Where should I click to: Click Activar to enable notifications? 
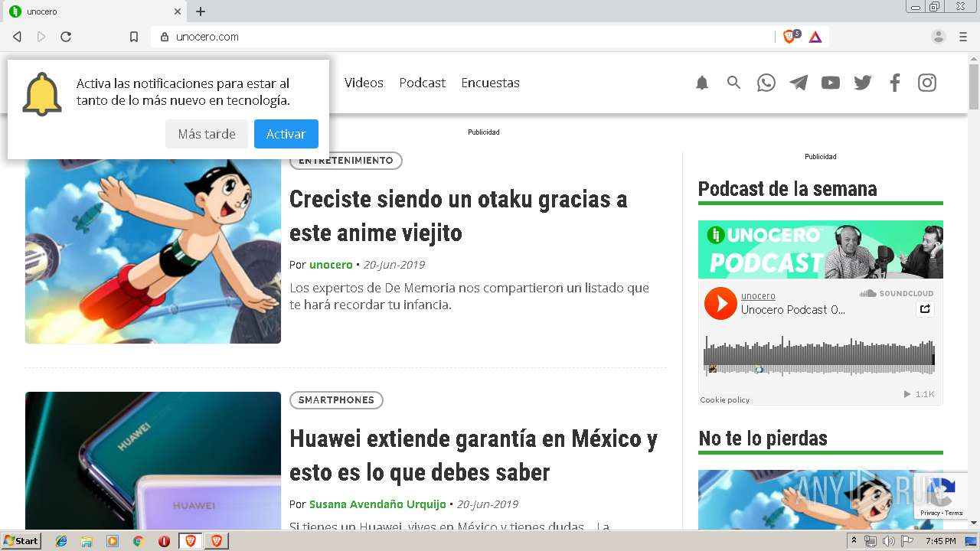tap(286, 134)
